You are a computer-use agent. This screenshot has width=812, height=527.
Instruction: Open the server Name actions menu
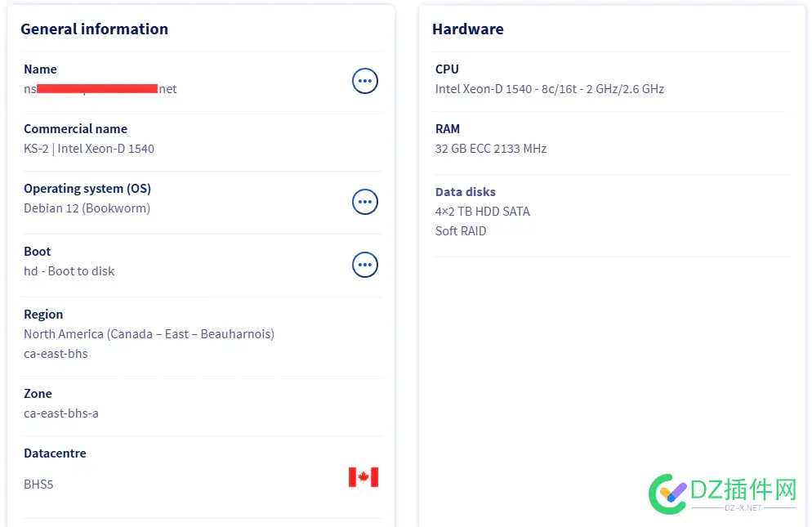pyautogui.click(x=365, y=81)
